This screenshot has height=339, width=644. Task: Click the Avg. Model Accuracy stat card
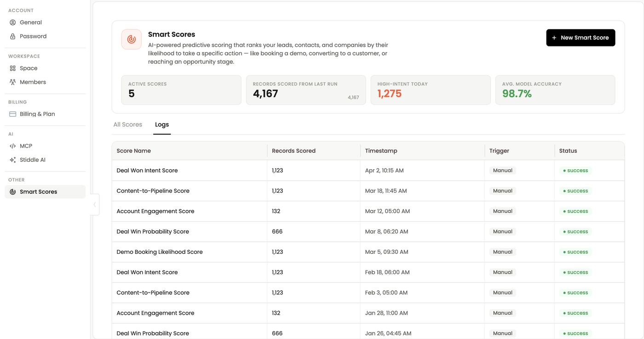tap(555, 90)
